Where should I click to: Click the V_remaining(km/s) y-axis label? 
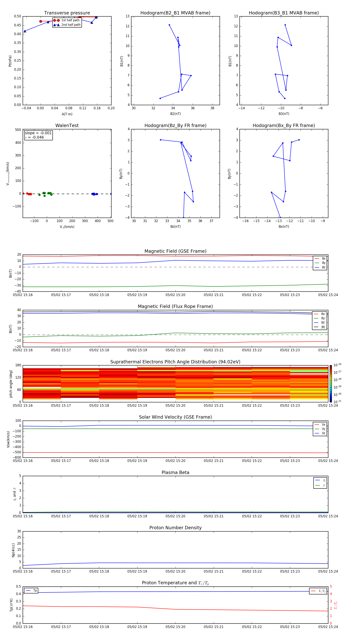(x=8, y=173)
